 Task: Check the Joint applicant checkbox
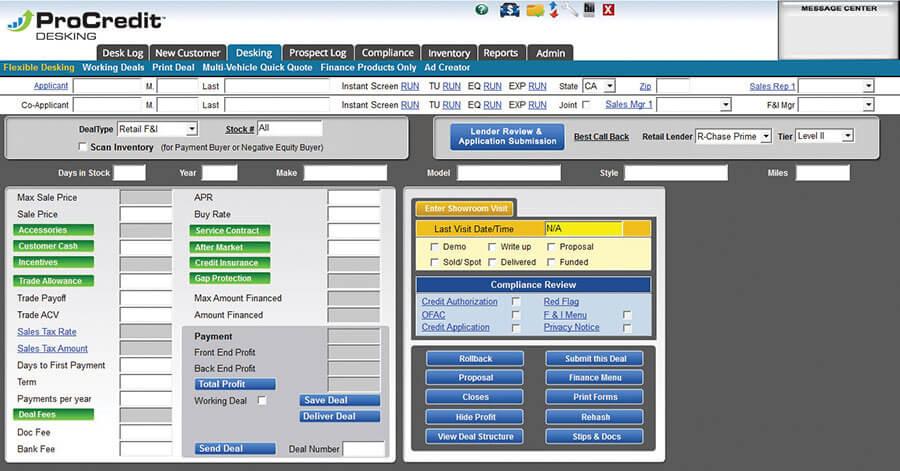[586, 104]
